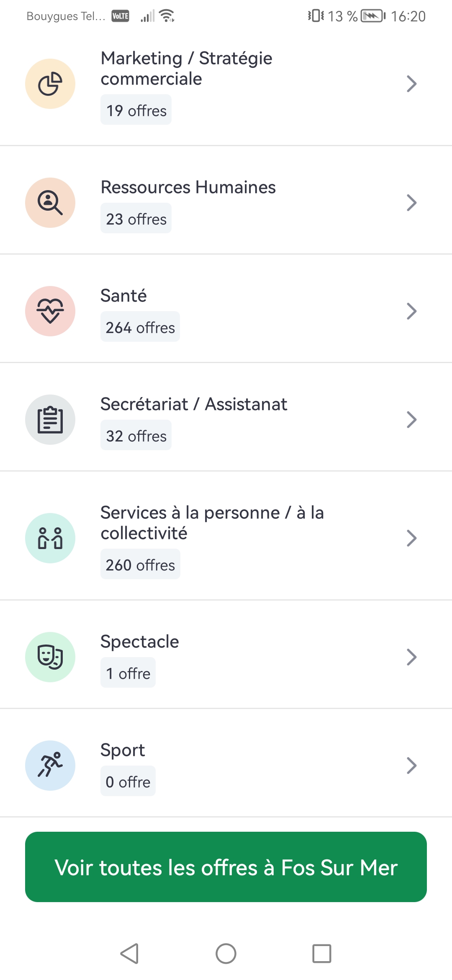Tap the 260 offres badge

140,564
